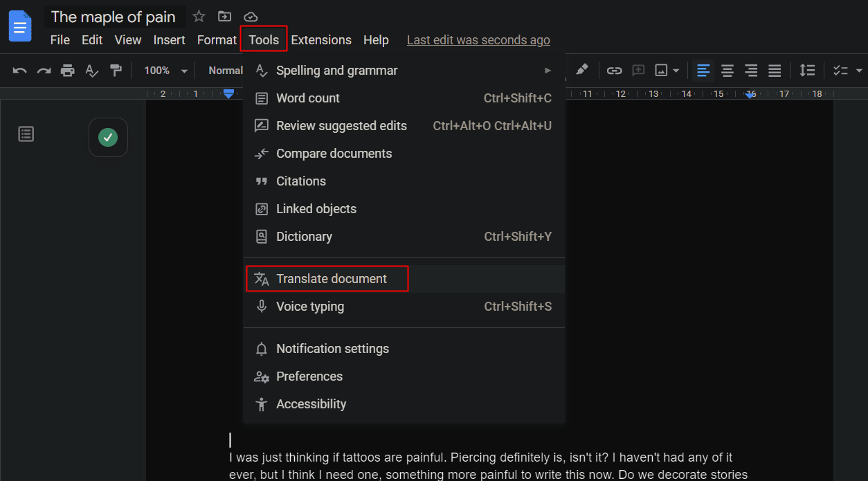Open the Help menu
The height and width of the screenshot is (481, 868).
pos(376,40)
